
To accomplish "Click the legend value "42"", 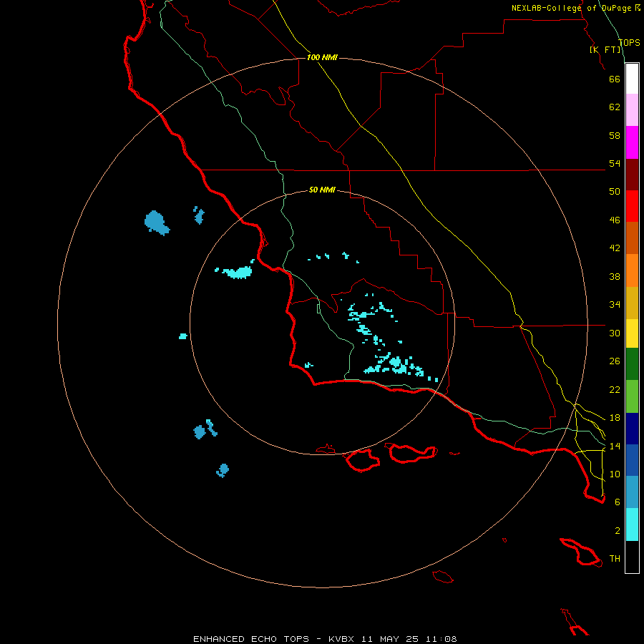I will 615,248.
